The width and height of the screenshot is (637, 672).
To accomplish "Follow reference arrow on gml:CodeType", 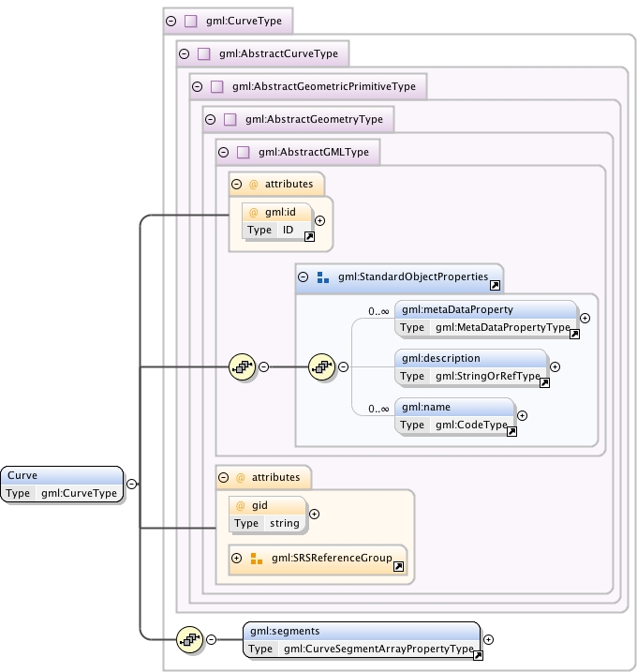I will tap(511, 431).
